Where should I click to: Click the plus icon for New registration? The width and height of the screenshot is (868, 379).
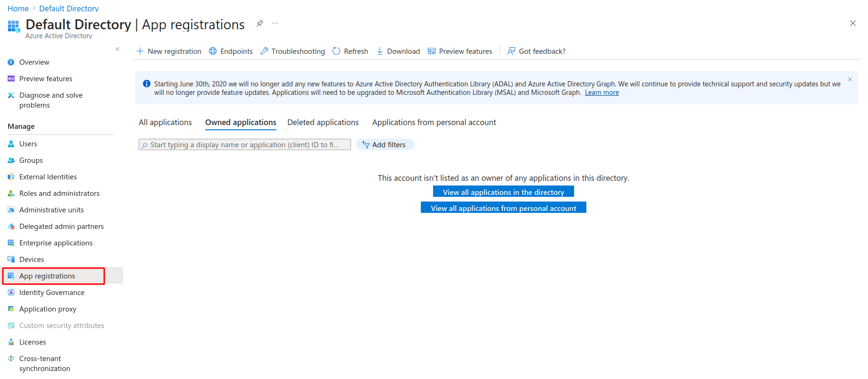point(140,51)
